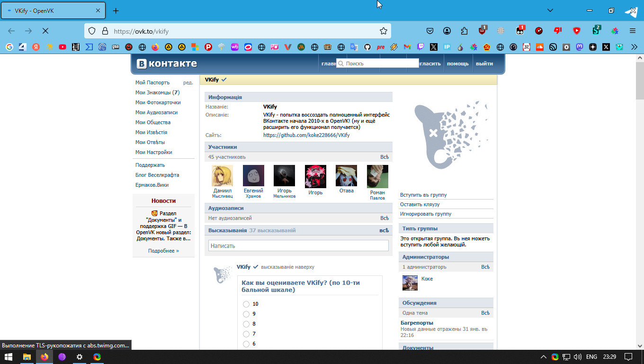Screen dimensions: 644x364
Task: Click the Save to Pocket icon
Action: 430,31
